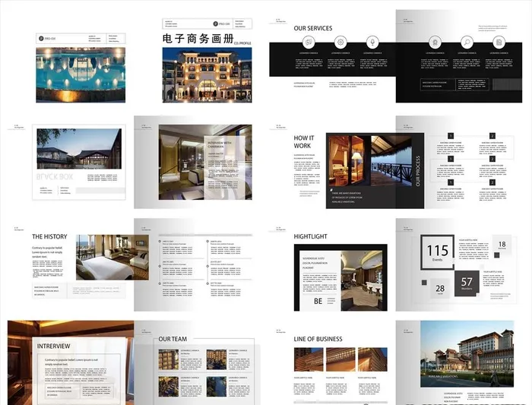
Task: Click the gear icon in Our Services
Action: pyautogui.click(x=341, y=41)
